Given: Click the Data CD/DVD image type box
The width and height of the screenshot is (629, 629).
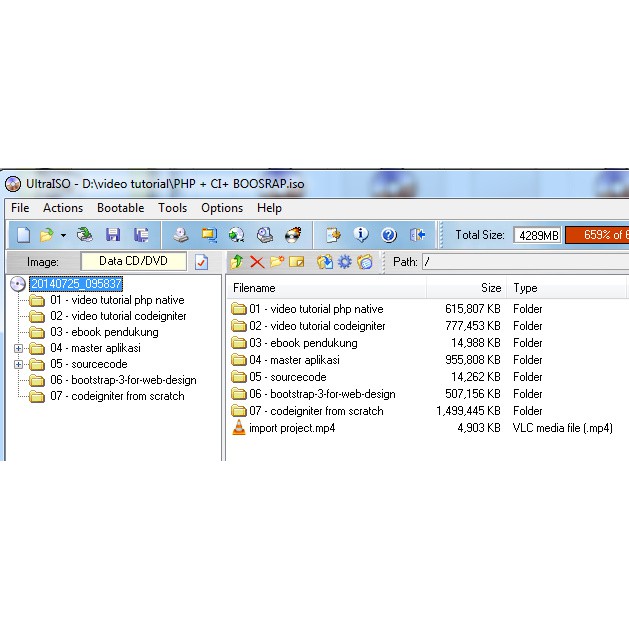Looking at the screenshot, I should [134, 261].
